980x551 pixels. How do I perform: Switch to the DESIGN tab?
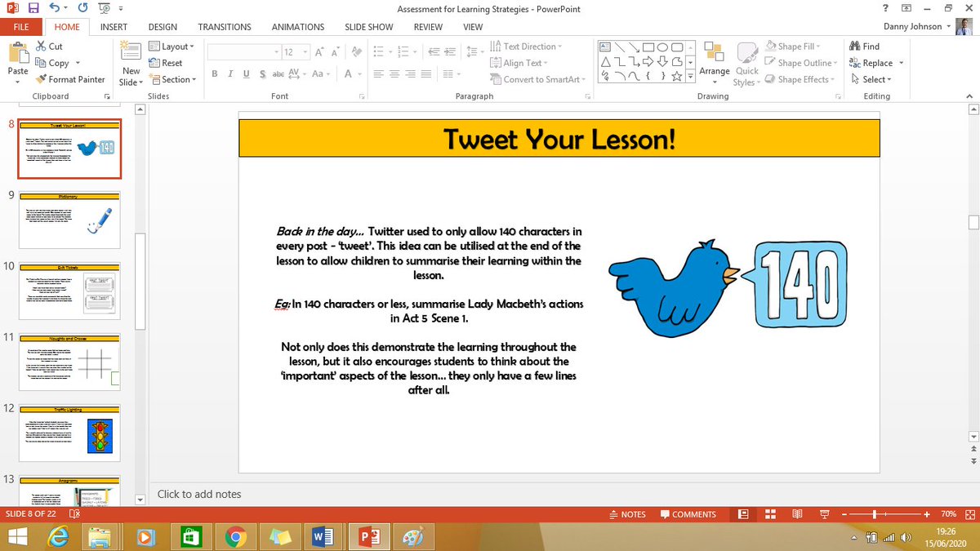[163, 27]
